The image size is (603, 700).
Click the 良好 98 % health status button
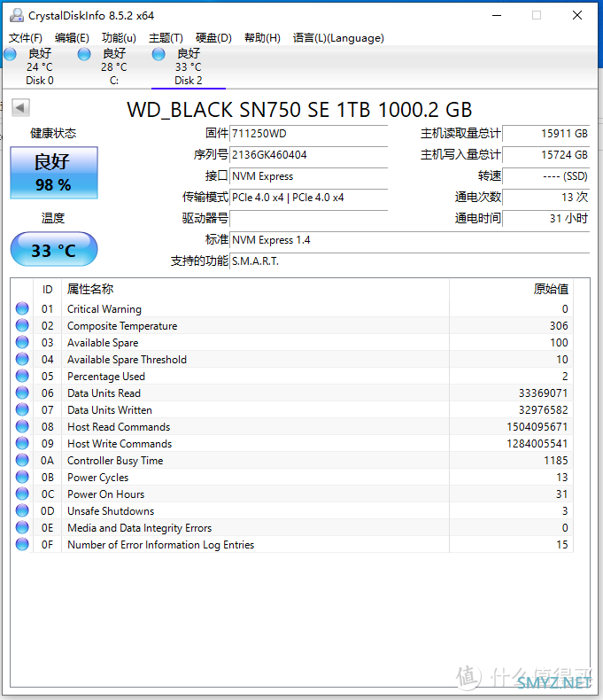coord(54,173)
